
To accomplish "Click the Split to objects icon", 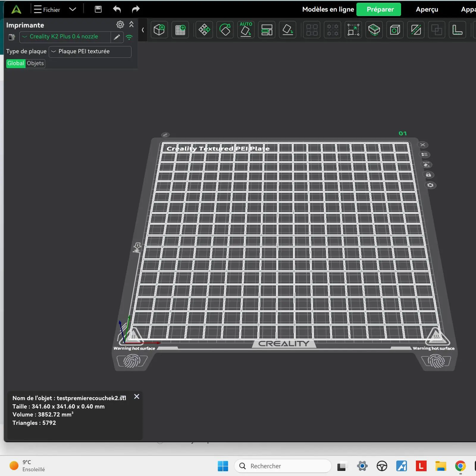I will 312,30.
